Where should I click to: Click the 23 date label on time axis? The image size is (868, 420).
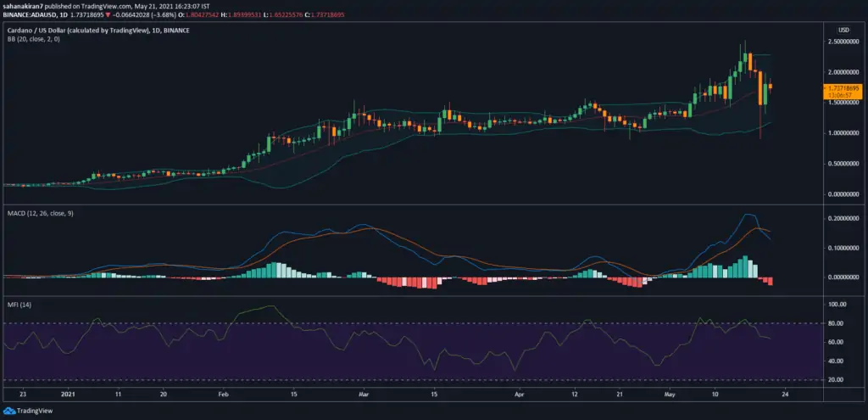[x=22, y=395]
